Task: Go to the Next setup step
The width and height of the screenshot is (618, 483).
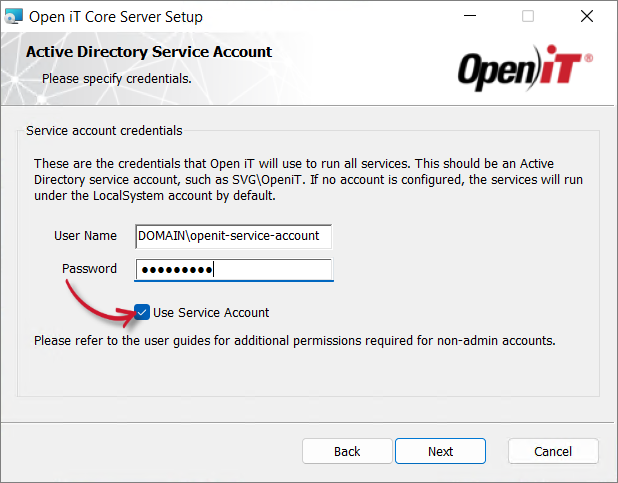Action: [x=440, y=451]
